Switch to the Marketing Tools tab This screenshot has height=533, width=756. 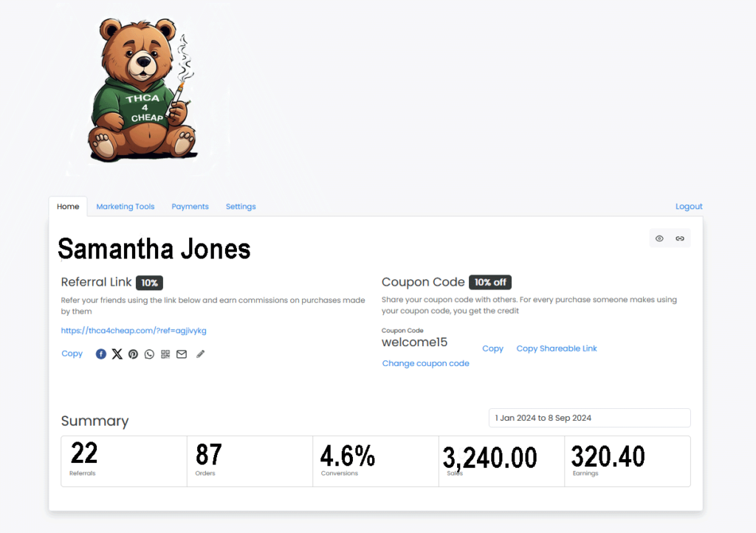126,206
